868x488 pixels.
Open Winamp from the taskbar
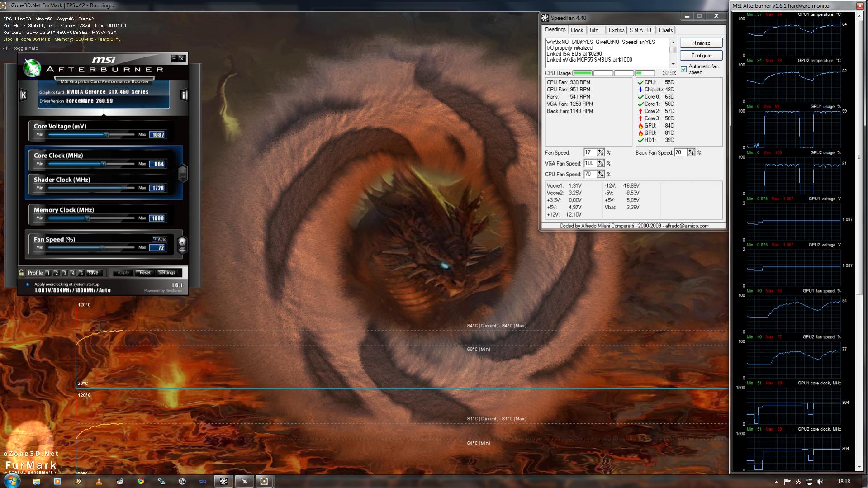pos(78,481)
